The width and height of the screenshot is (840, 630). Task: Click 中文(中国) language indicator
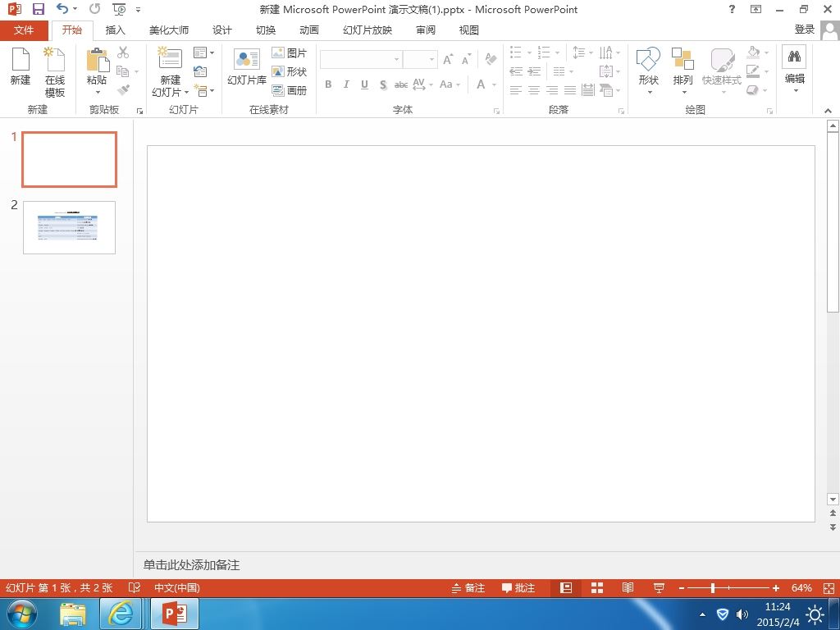point(177,587)
